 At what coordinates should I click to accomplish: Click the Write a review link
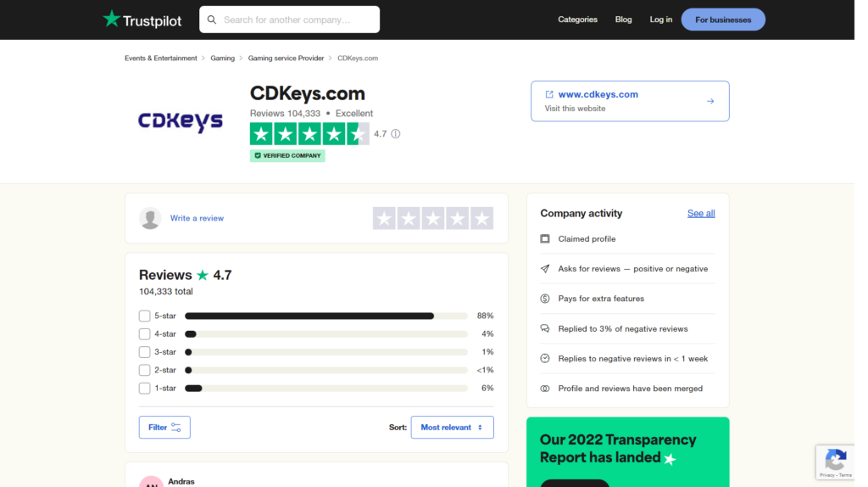pyautogui.click(x=197, y=218)
